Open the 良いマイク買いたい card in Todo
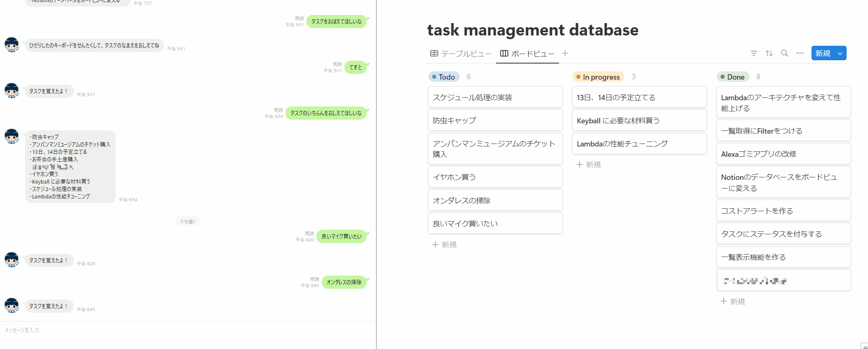The width and height of the screenshot is (868, 349). 495,224
